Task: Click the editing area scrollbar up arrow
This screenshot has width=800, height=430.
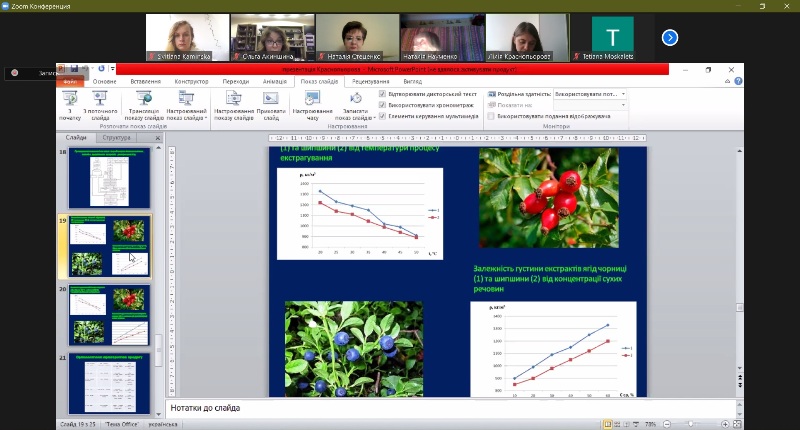Action: [x=739, y=151]
